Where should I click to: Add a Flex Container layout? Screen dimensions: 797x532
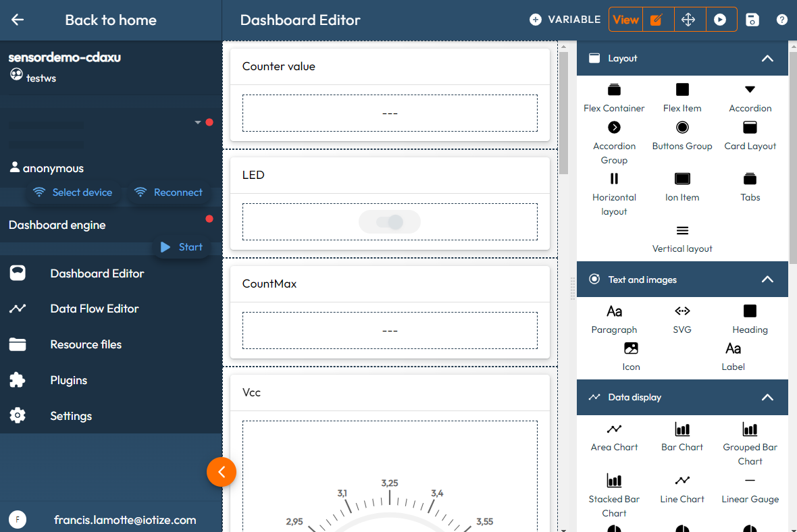(614, 97)
